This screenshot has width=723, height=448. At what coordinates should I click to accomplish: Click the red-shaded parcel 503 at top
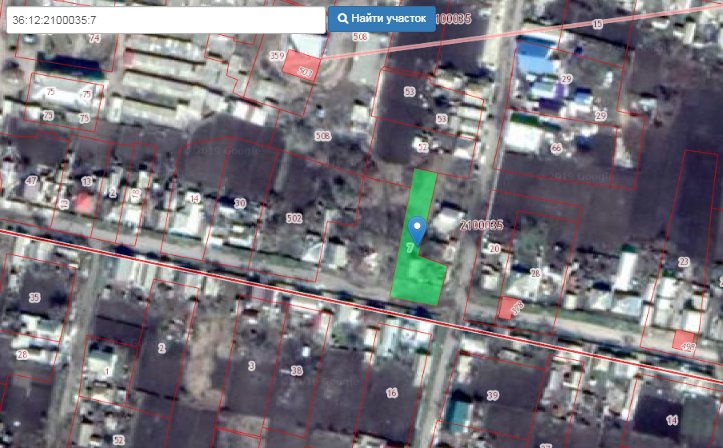coord(300,65)
